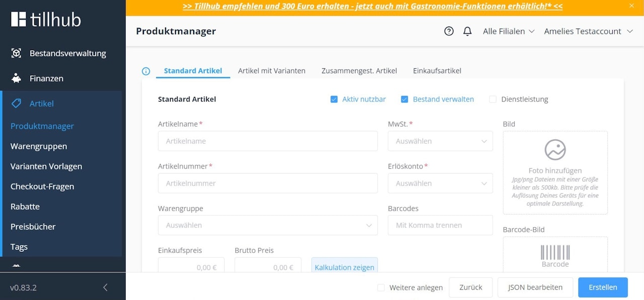Uncheck the Aktiv nutzbar checkbox
Viewport: 644px width, 300px height.
pos(334,99)
